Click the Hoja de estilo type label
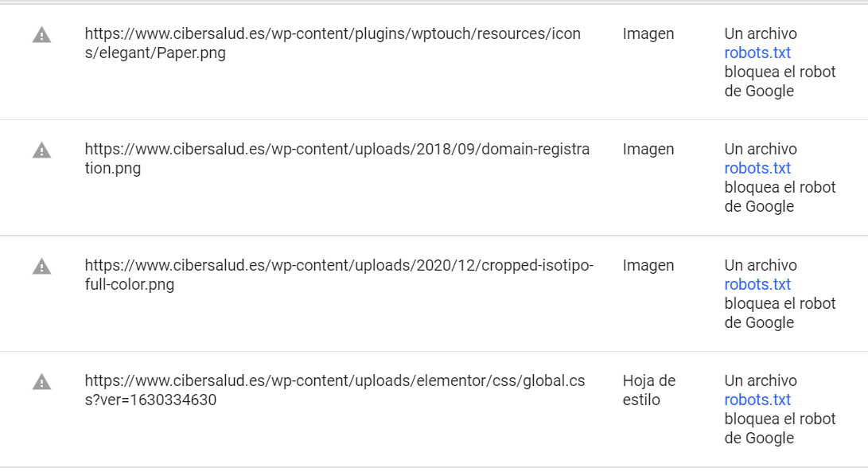Viewport: 868px width, 472px height. (648, 390)
